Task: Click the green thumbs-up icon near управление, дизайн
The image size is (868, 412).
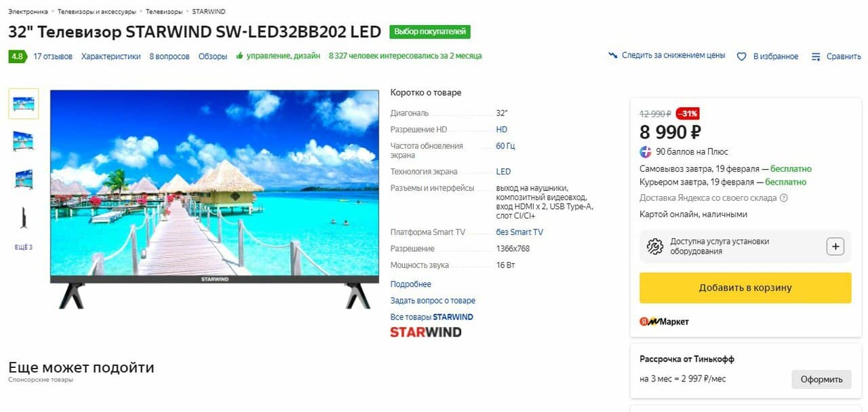Action: 239,56
